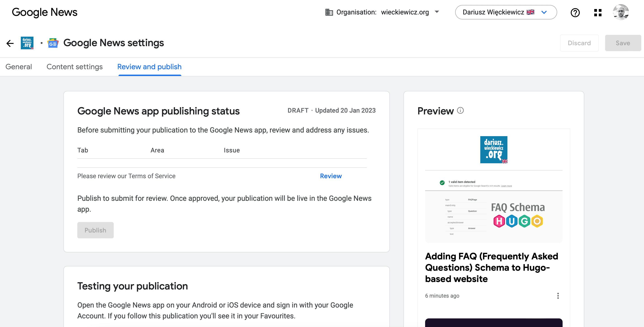Click the DRAFT status label
The width and height of the screenshot is (644, 327).
298,111
